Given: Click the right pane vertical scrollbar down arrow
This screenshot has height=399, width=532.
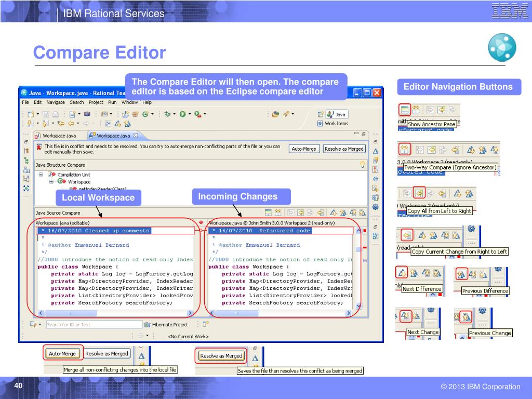Looking at the screenshot, I should (358, 305).
